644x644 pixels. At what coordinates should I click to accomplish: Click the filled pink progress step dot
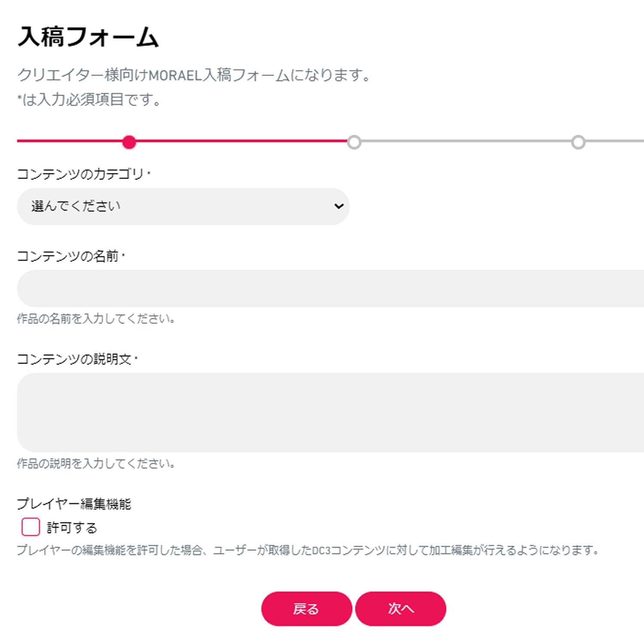point(129,142)
